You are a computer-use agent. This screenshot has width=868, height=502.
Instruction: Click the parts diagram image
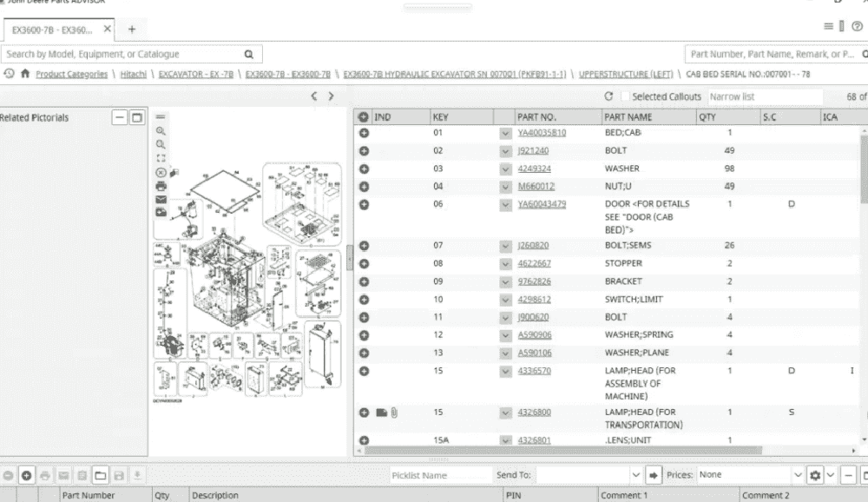pos(247,281)
